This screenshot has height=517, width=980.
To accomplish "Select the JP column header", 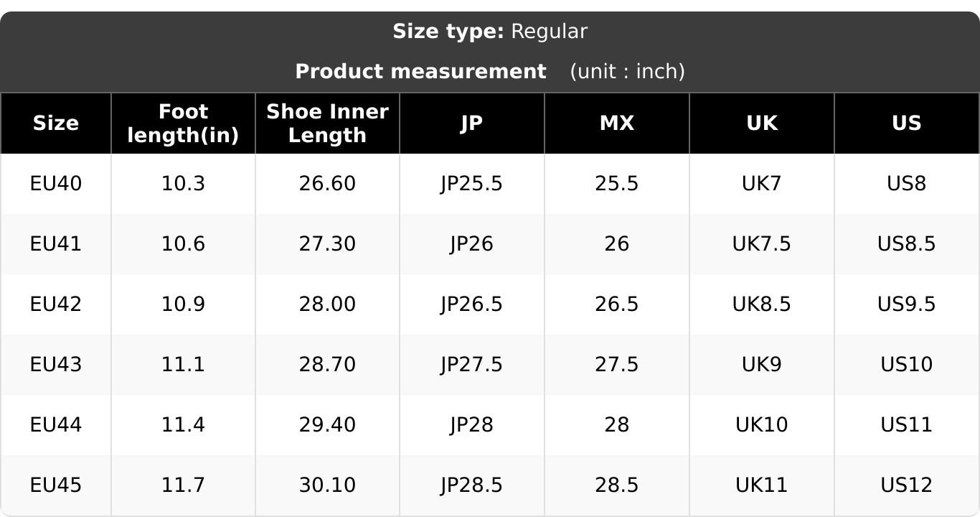I will [x=471, y=124].
